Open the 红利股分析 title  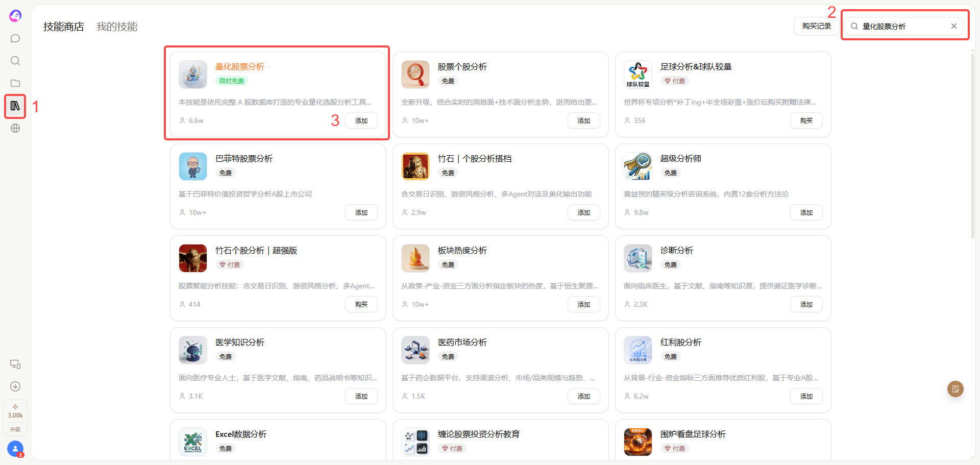coord(681,342)
